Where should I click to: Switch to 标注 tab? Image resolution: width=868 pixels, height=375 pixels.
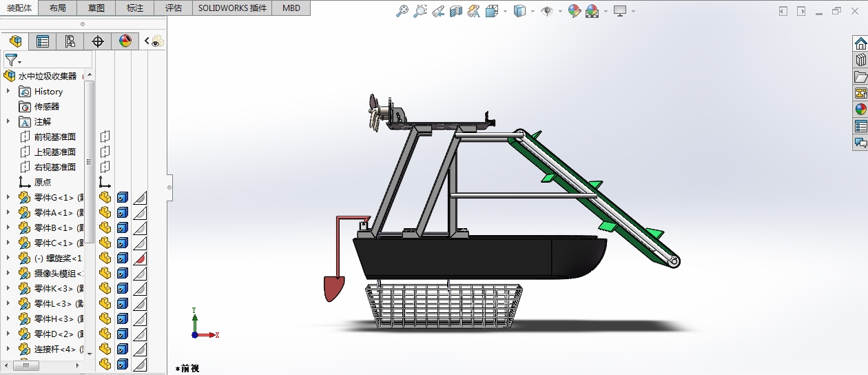[x=135, y=8]
